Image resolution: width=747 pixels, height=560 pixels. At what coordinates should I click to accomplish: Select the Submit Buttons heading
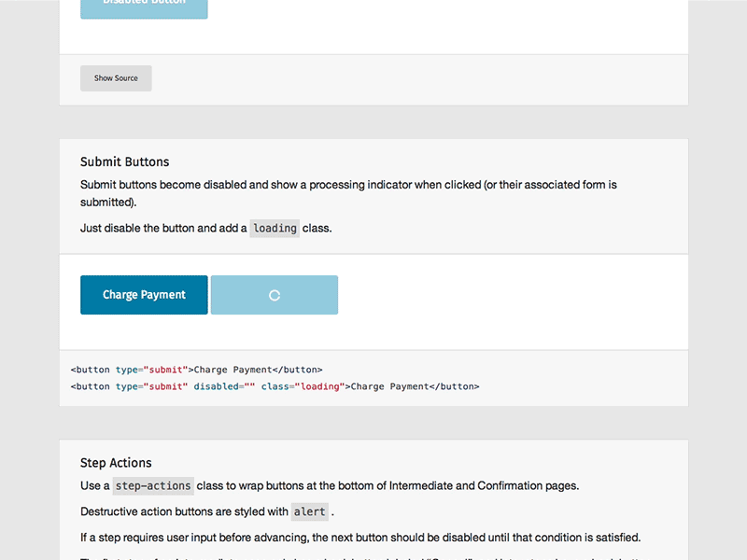(125, 161)
